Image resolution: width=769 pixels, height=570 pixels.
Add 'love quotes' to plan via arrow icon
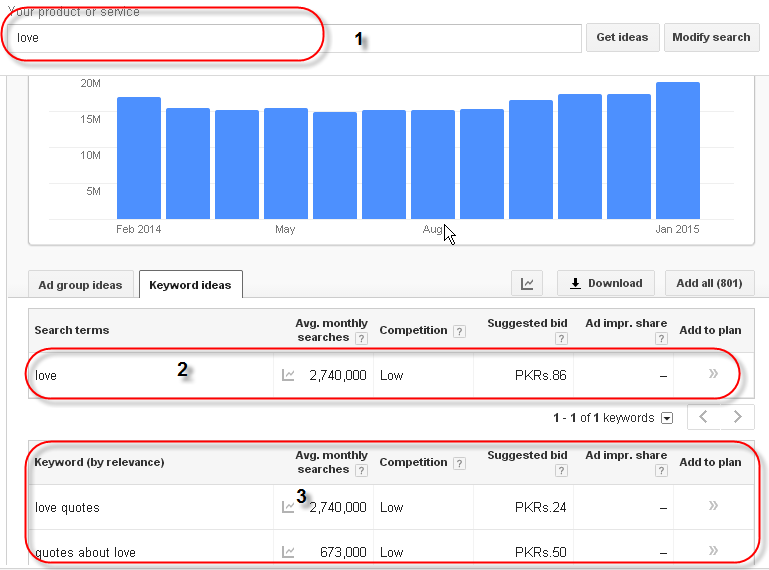coord(713,505)
